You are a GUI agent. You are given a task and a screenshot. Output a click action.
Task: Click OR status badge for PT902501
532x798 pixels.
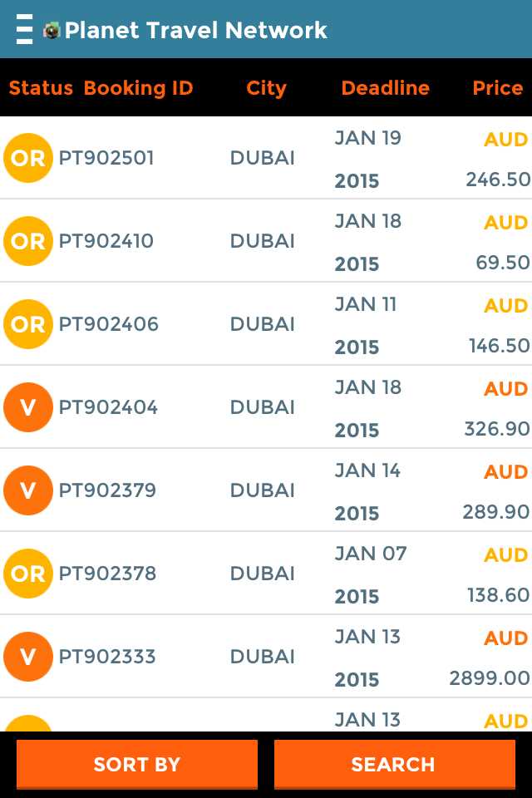pyautogui.click(x=28, y=158)
